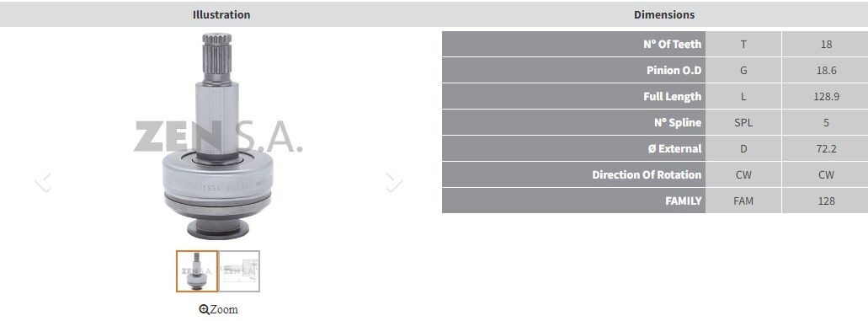Select the Pinion O.D row label
The image size is (868, 321).
[x=674, y=71]
